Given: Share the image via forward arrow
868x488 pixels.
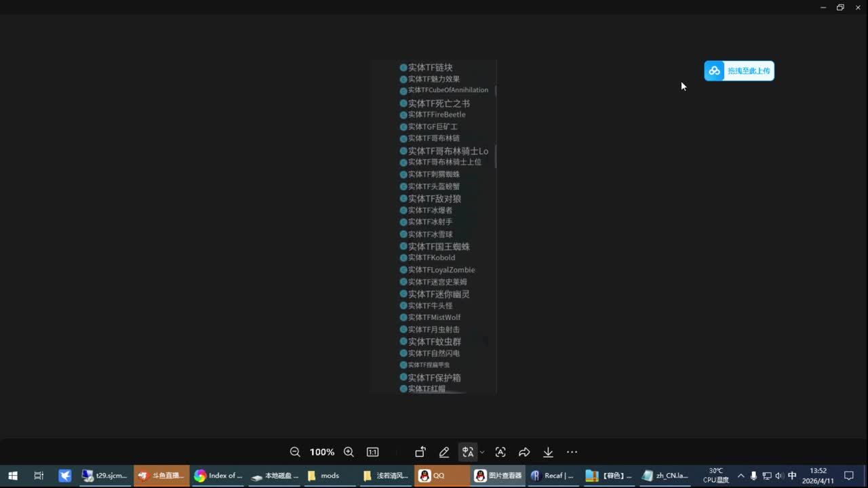Looking at the screenshot, I should point(524,452).
